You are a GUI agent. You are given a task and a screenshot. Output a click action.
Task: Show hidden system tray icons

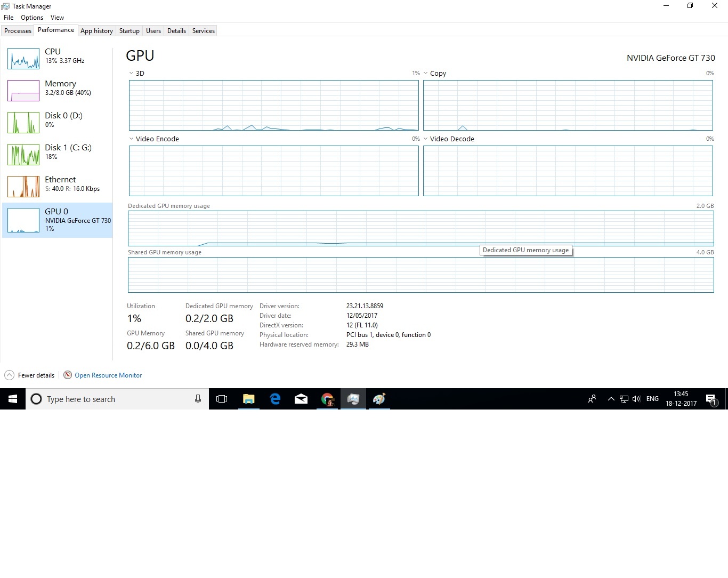(x=611, y=399)
